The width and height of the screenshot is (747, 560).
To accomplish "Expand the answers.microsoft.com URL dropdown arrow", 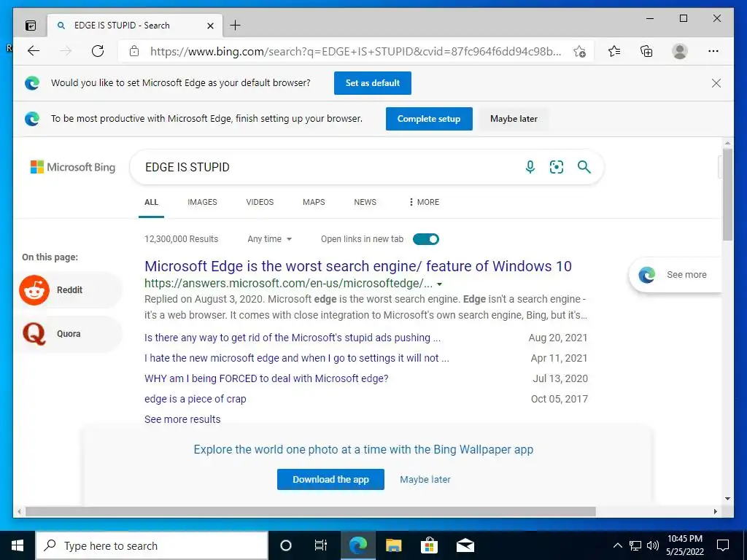I will tap(439, 284).
